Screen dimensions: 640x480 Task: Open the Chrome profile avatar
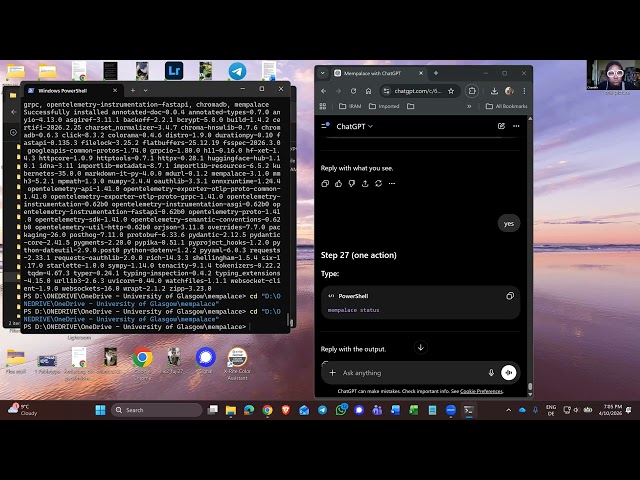coord(509,91)
